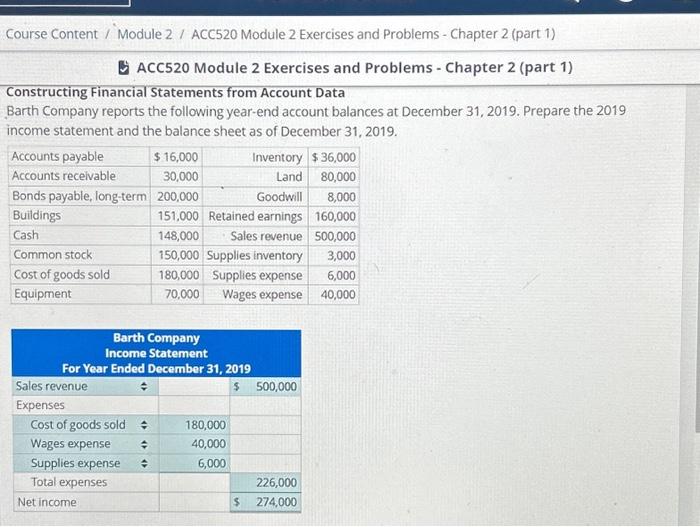Select the '160,000' retained earnings value

tap(334, 216)
